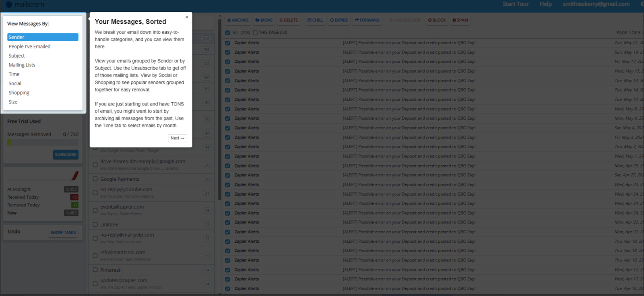Check the info@metricool.com sender

click(x=95, y=256)
